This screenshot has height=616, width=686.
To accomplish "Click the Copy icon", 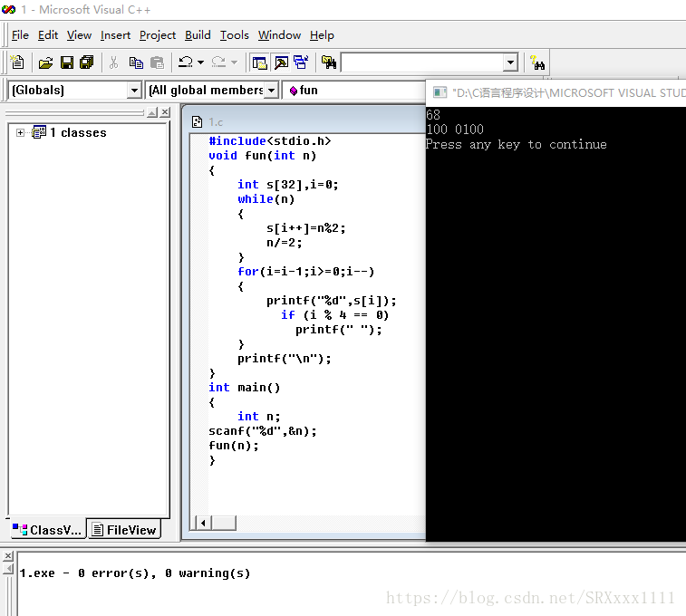I will 136,63.
